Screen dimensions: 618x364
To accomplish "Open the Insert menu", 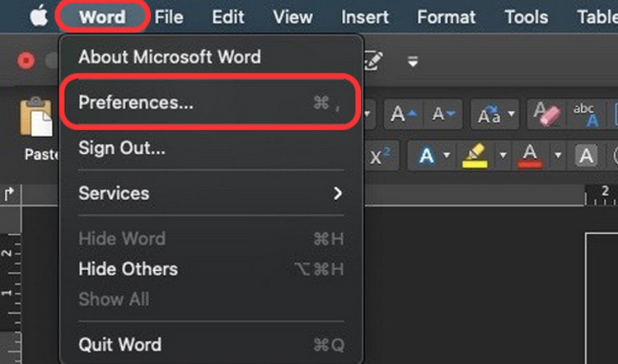I will click(x=364, y=17).
